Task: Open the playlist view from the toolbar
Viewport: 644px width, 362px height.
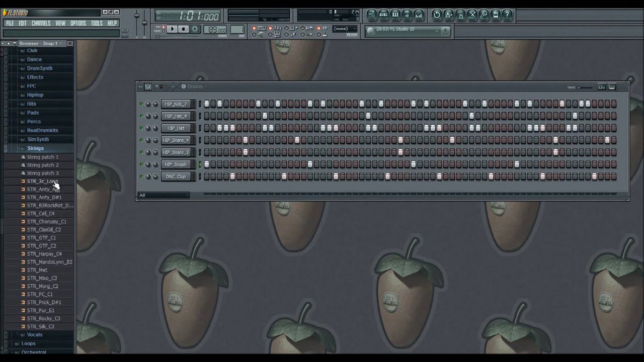Action: coord(371,15)
